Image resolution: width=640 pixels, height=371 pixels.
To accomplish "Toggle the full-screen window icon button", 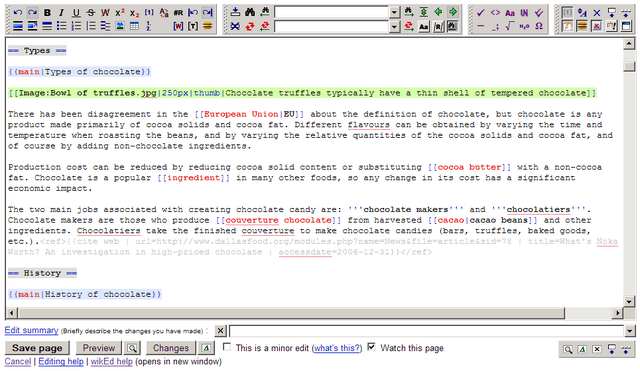I will click(x=626, y=27).
